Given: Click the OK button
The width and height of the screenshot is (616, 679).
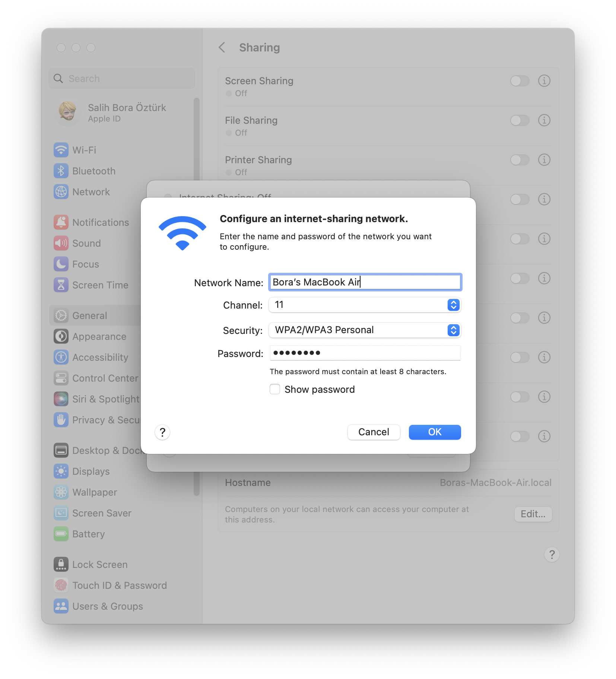Looking at the screenshot, I should pos(435,432).
